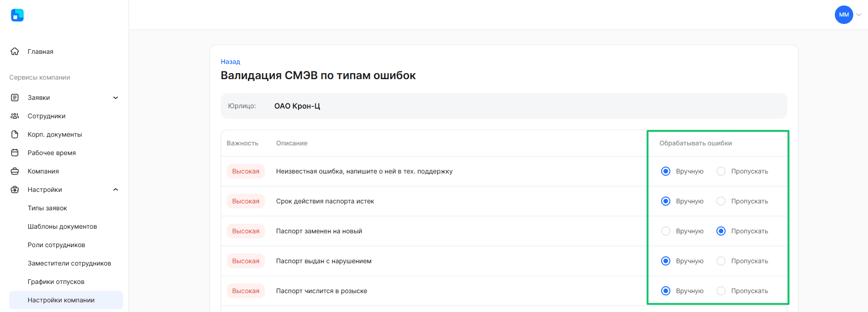The height and width of the screenshot is (312, 868).
Task: Select Пропускать for Срок действия паспорта истек
Action: click(721, 201)
